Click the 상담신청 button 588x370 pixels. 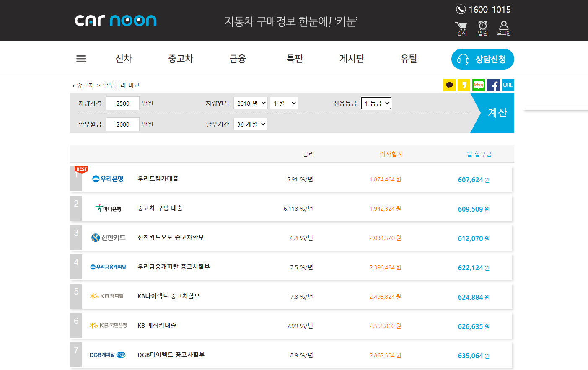click(483, 59)
